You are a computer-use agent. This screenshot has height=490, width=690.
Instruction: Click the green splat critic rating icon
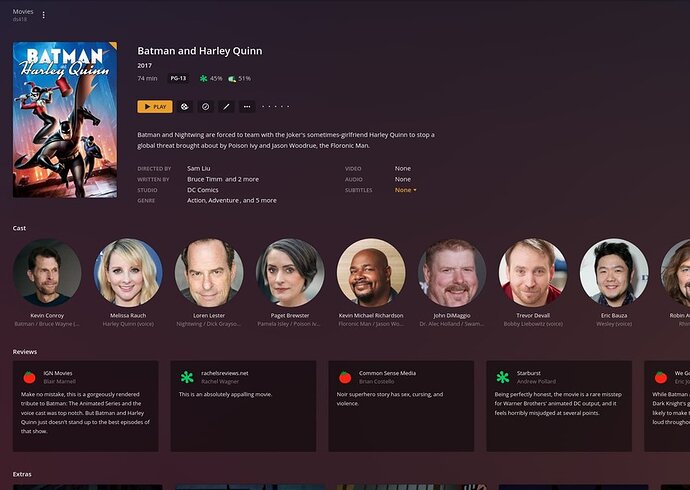203,78
